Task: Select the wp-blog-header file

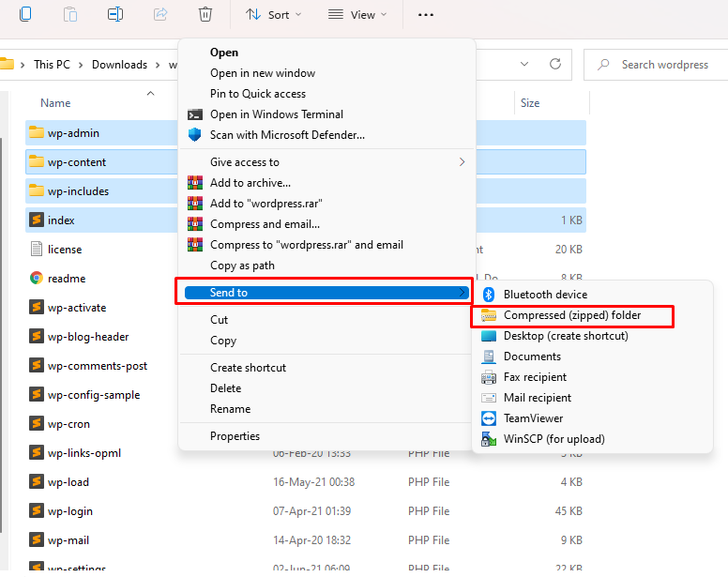Action: tap(79, 337)
